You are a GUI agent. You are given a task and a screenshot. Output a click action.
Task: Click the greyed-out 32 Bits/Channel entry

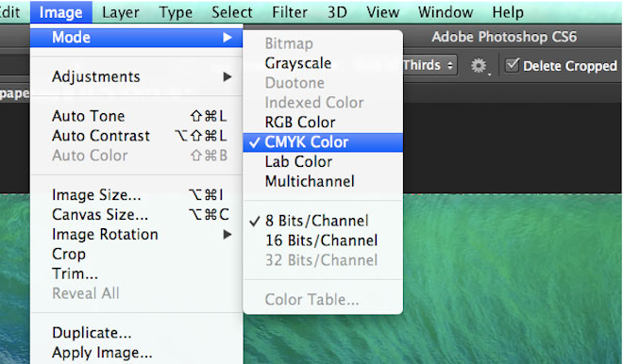(x=323, y=260)
